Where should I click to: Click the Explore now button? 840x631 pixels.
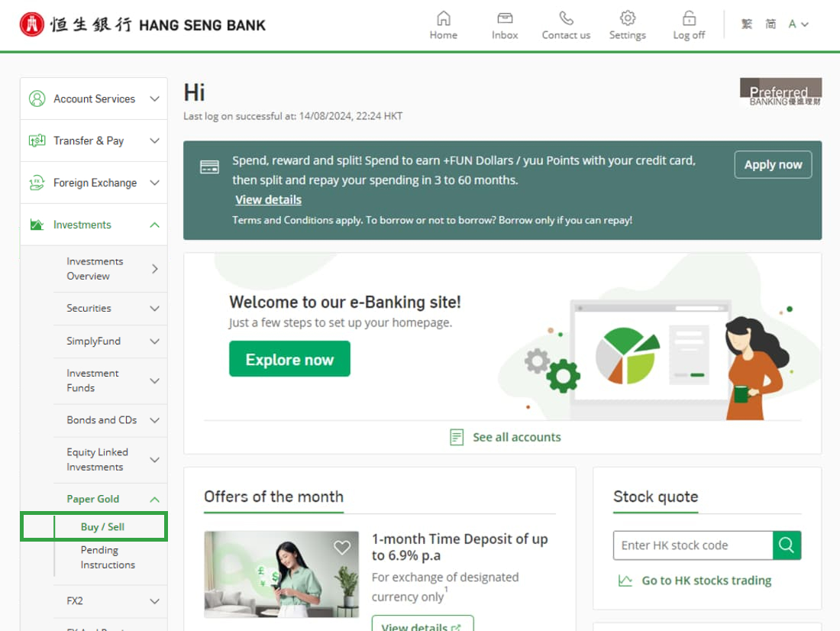point(289,359)
